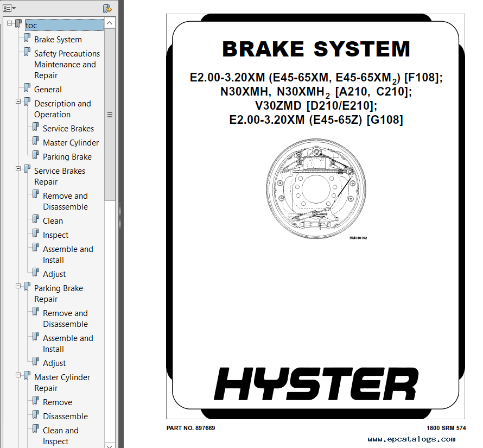Open Parking Brake under Description and Operation

pos(67,157)
